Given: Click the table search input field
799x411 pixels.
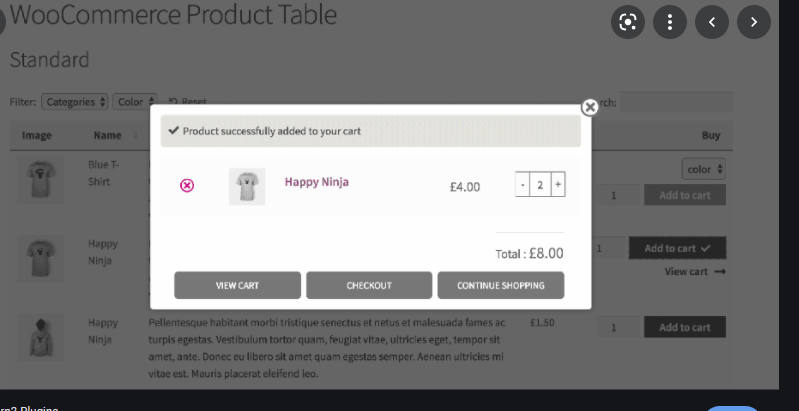Looking at the screenshot, I should point(676,102).
